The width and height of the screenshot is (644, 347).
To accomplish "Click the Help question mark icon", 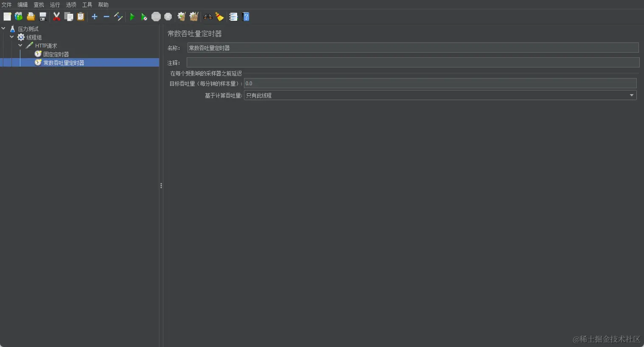I will (x=246, y=17).
